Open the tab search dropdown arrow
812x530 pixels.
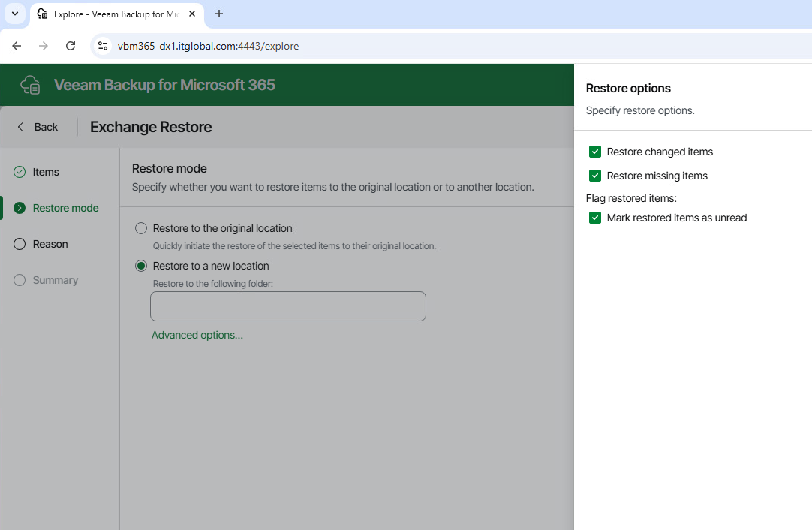tap(15, 14)
